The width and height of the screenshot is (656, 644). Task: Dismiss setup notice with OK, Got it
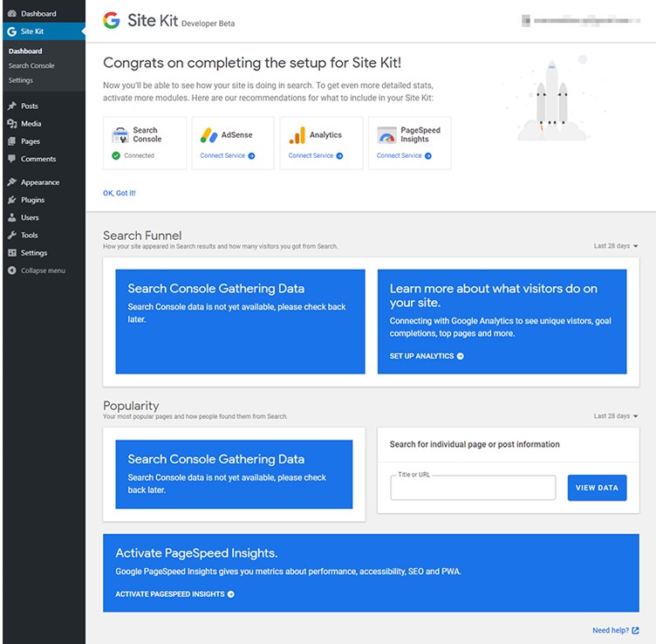[x=120, y=193]
